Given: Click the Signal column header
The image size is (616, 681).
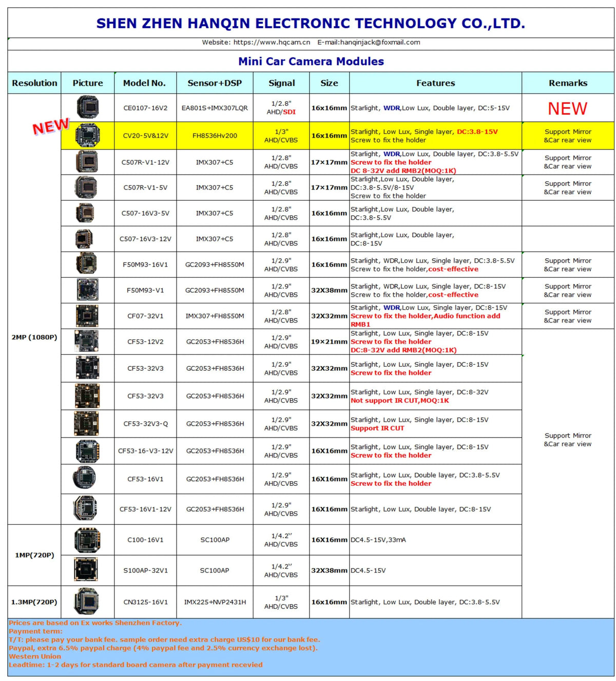Looking at the screenshot, I should pos(281,83).
